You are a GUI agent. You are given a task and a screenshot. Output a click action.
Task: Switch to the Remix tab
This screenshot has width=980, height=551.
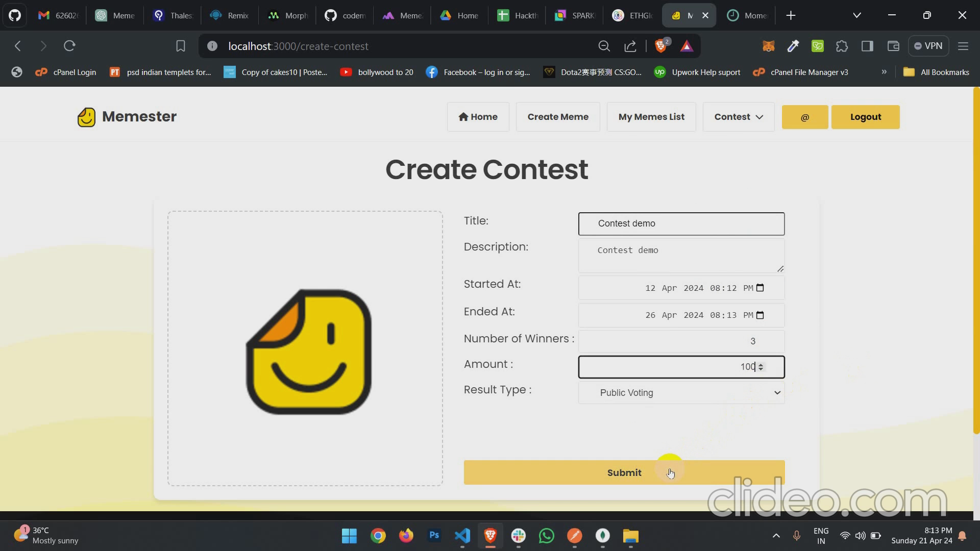click(230, 15)
